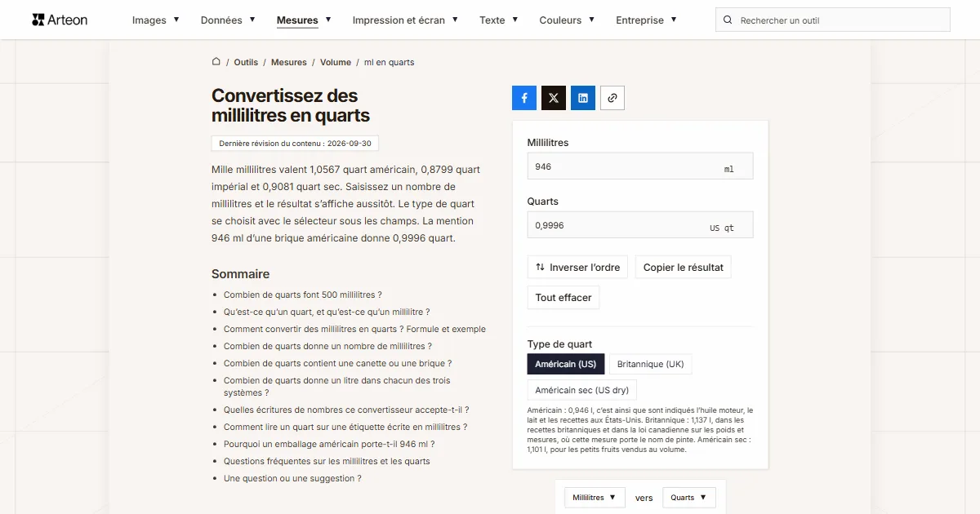Share this page on LinkedIn
The height and width of the screenshot is (514, 980).
click(x=583, y=98)
